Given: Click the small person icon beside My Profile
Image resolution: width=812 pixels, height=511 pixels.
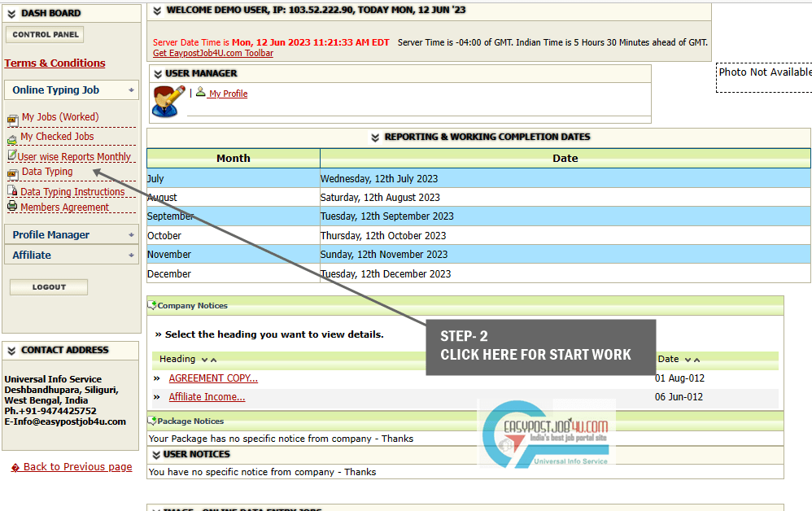Looking at the screenshot, I should (x=201, y=92).
